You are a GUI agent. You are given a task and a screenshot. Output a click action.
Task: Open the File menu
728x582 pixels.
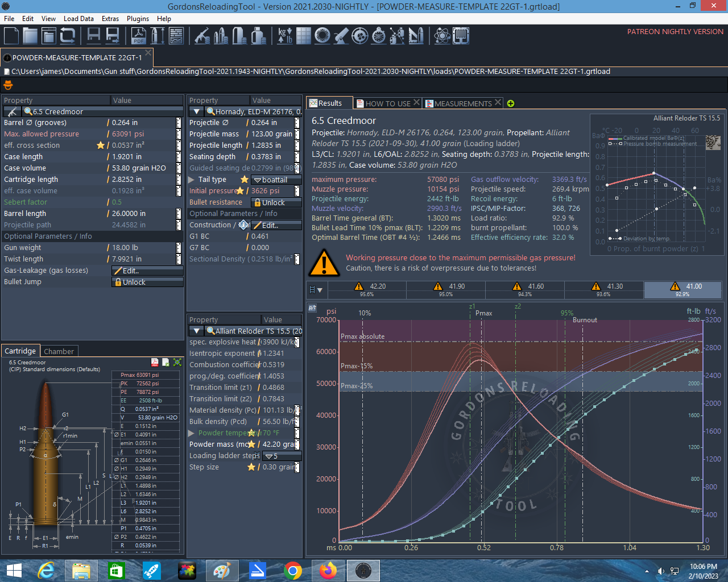[9, 19]
